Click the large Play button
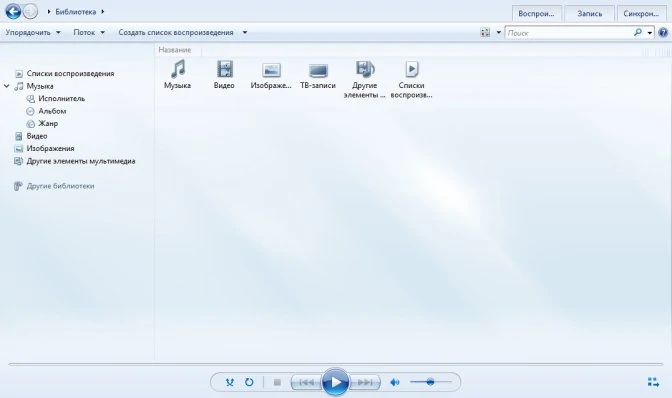This screenshot has height=398, width=672. pyautogui.click(x=335, y=382)
